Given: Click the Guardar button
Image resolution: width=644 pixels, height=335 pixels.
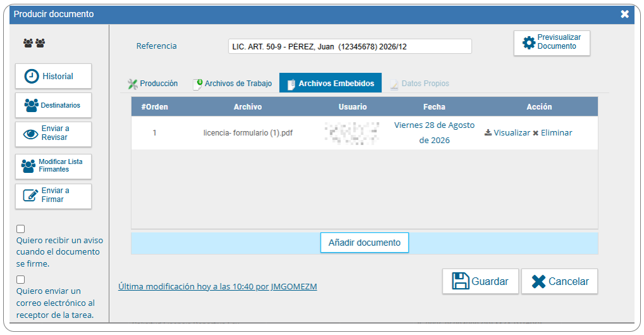Looking at the screenshot, I should click(480, 281).
